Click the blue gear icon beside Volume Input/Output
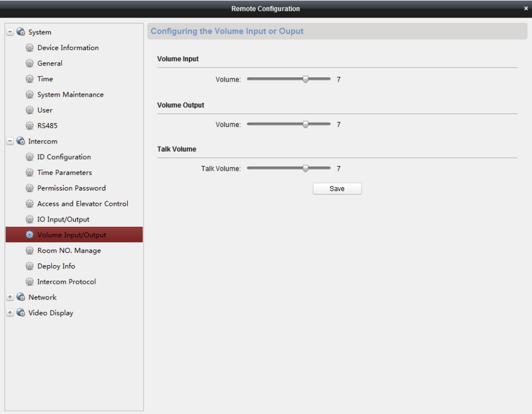The width and height of the screenshot is (532, 414). click(29, 235)
